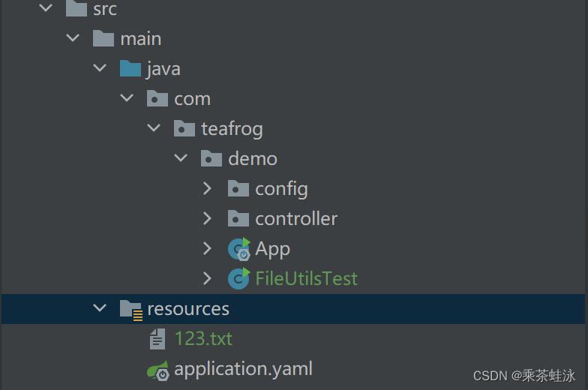Select the 123.txt file name
This screenshot has width=588, height=390.
(x=204, y=339)
